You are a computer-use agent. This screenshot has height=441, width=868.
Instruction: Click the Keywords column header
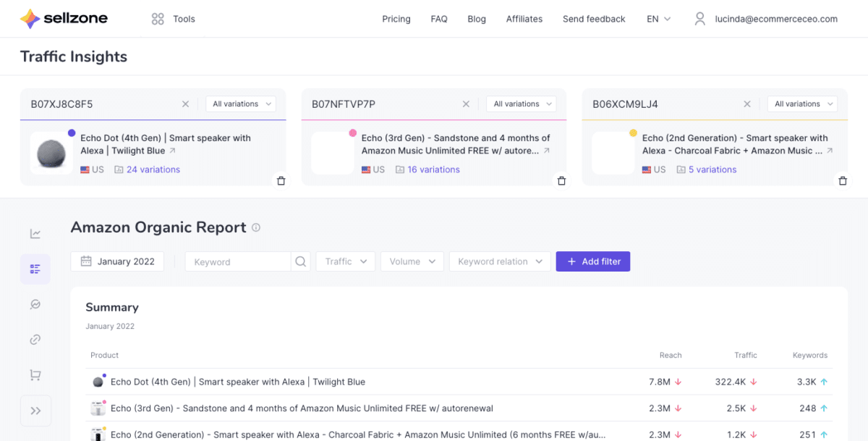point(809,355)
